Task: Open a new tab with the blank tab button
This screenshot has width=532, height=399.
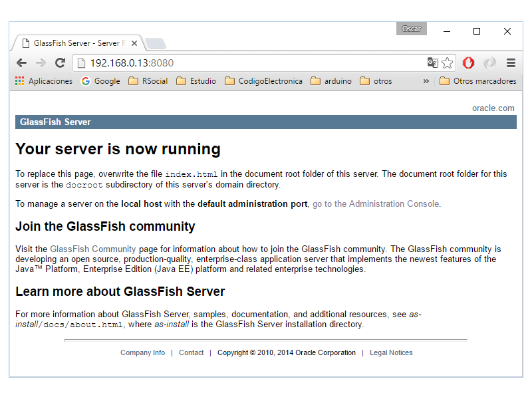Action: pos(156,43)
